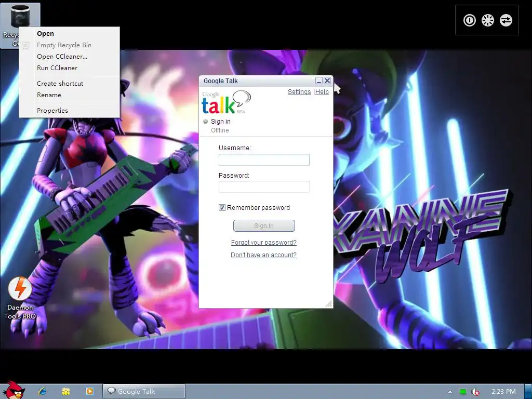Open the media player taskbar icon
The image size is (532, 399).
point(89,391)
